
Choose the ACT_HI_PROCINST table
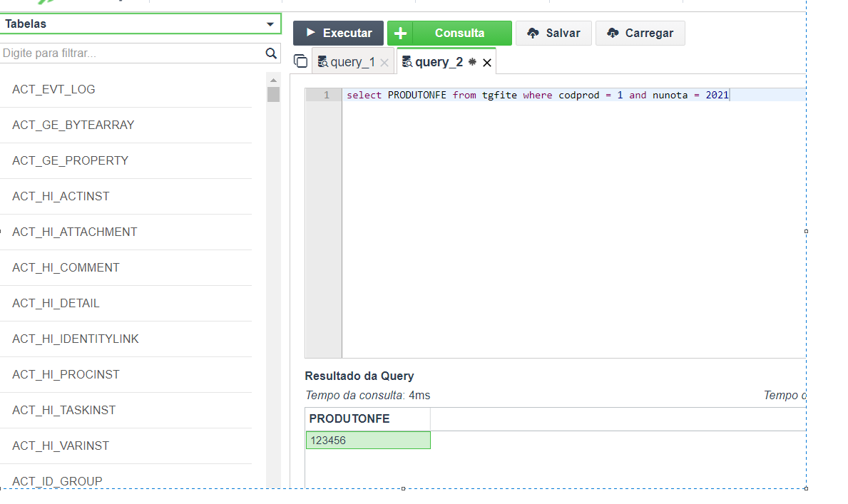(66, 375)
